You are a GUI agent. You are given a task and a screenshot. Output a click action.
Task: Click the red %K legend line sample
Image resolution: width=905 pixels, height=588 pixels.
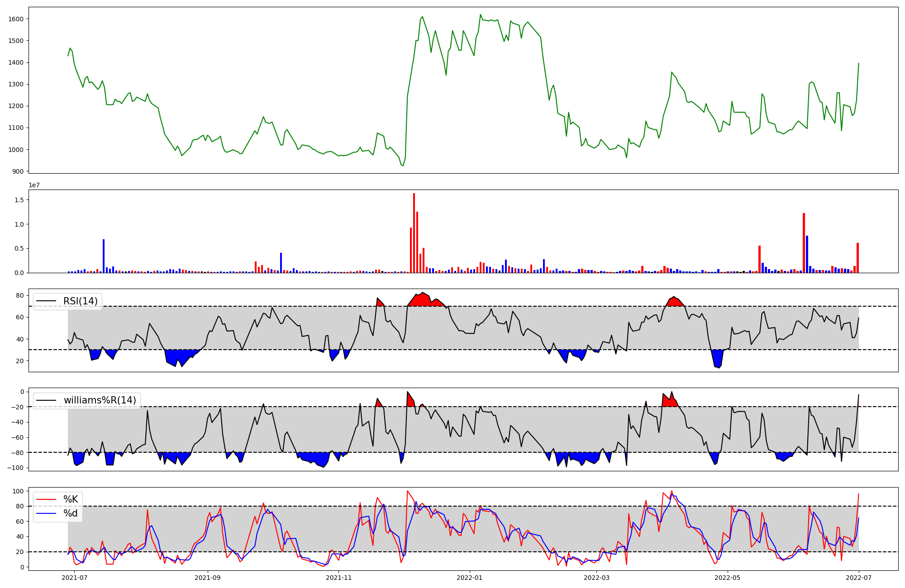(46, 499)
